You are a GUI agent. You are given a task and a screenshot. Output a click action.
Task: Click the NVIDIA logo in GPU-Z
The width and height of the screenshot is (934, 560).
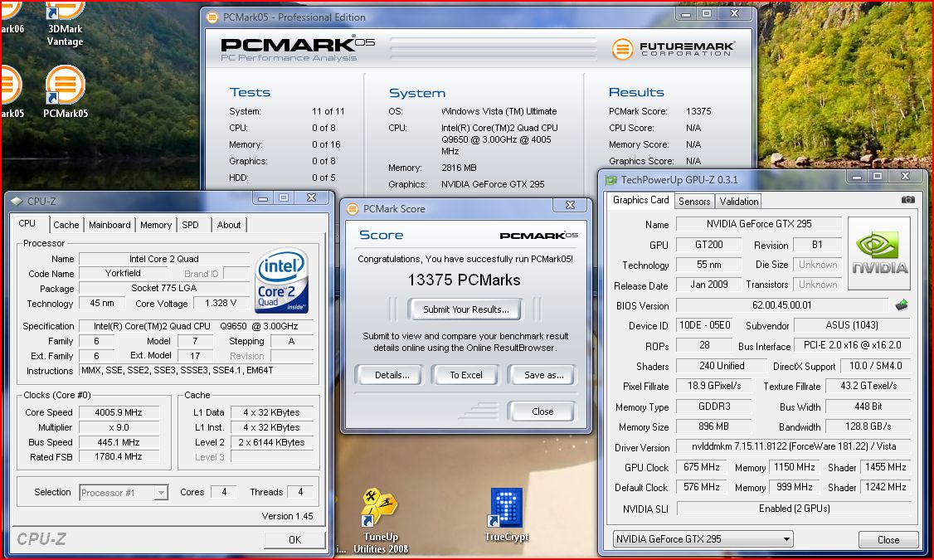(x=879, y=253)
